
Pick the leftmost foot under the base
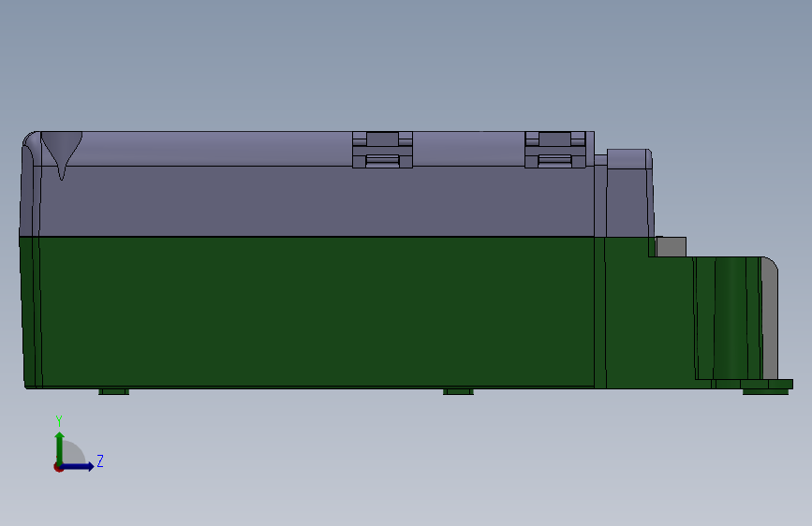tap(114, 391)
